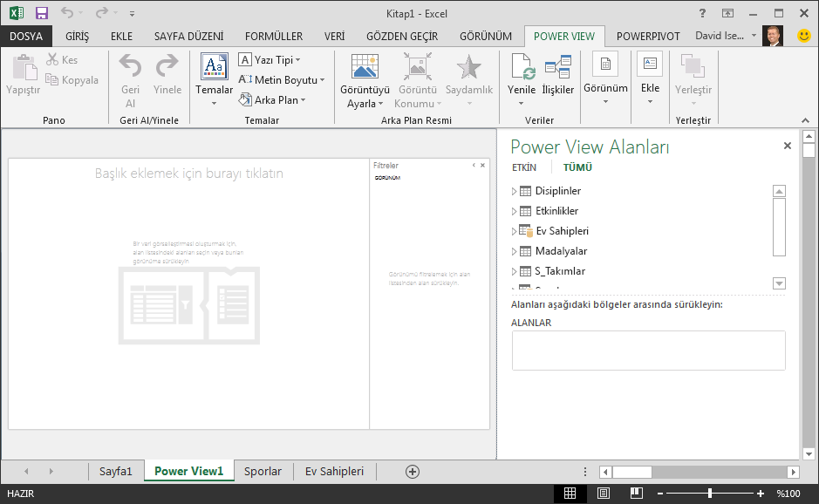
Task: Switch to the GİRİŞ ribbon tab
Action: point(78,36)
